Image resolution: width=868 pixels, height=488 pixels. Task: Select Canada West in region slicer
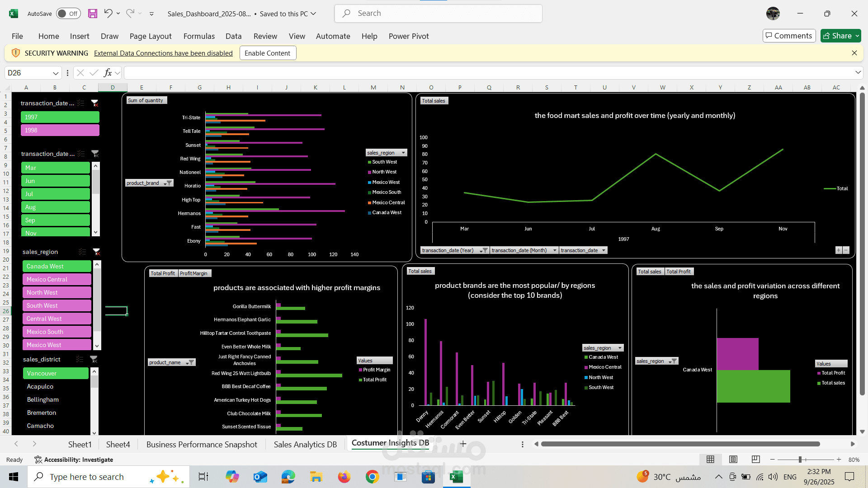[57, 266]
